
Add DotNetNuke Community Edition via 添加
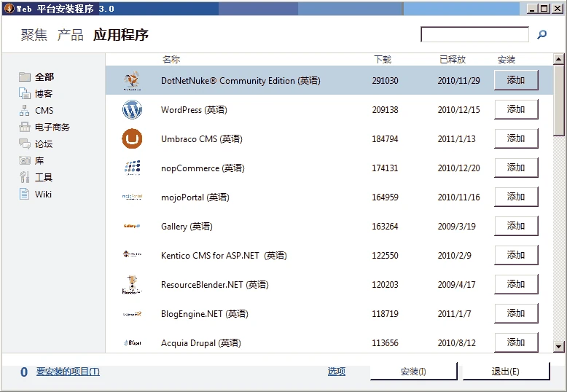tap(516, 80)
